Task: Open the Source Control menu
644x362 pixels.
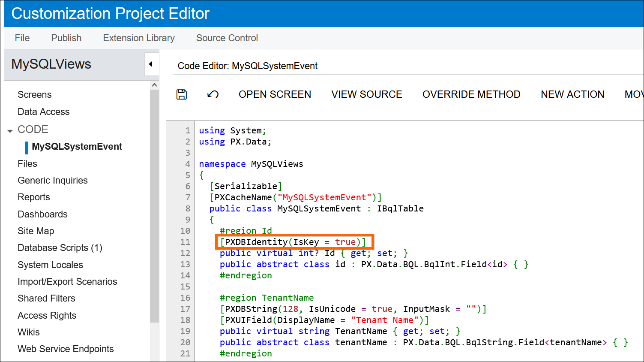Action: click(227, 38)
